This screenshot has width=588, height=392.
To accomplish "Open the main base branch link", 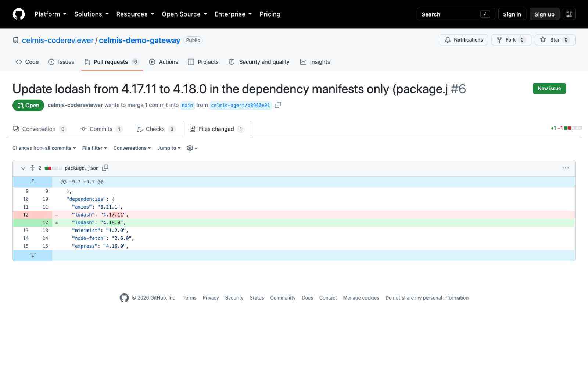I will (187, 106).
